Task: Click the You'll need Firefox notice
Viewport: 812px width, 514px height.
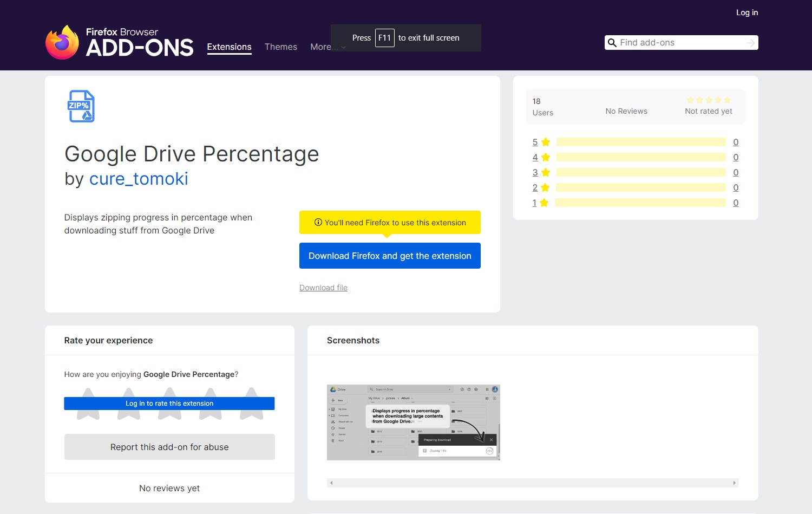Action: pos(390,223)
